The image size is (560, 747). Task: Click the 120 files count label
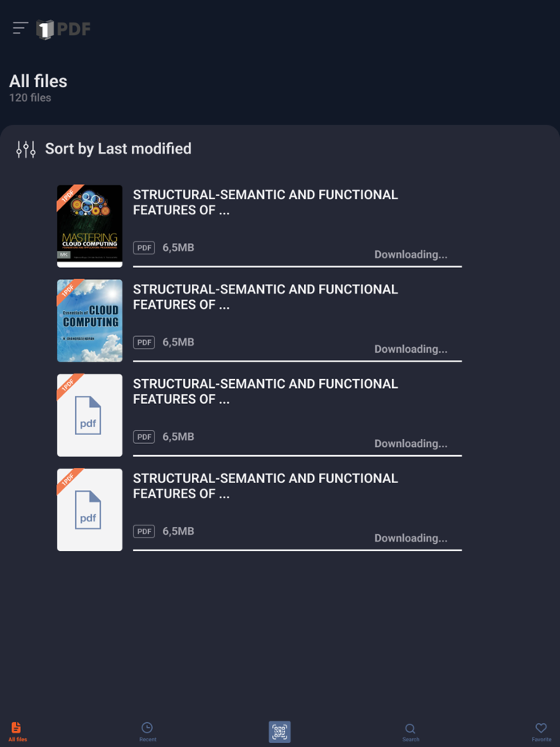pos(29,98)
